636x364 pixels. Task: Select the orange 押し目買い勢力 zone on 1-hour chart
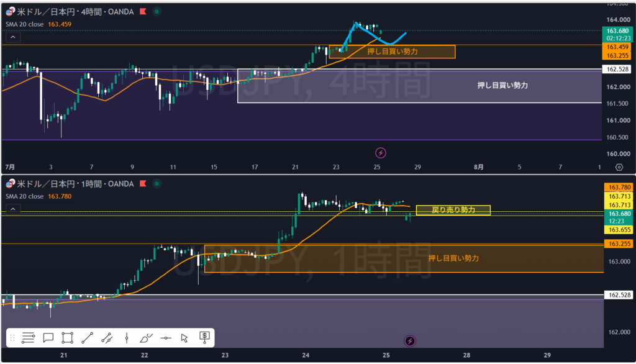click(404, 258)
